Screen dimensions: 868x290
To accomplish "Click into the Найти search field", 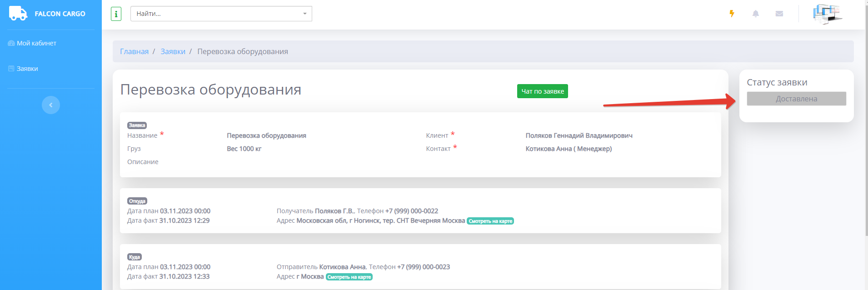I will point(214,14).
